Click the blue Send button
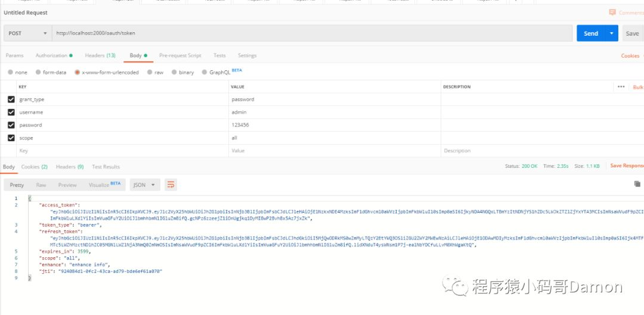This screenshot has height=315, width=644. pyautogui.click(x=591, y=33)
